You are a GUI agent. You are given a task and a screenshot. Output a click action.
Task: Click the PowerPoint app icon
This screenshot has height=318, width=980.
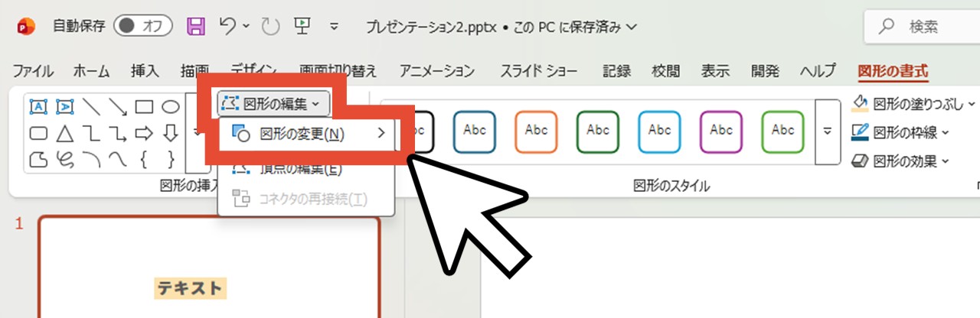coord(26,27)
